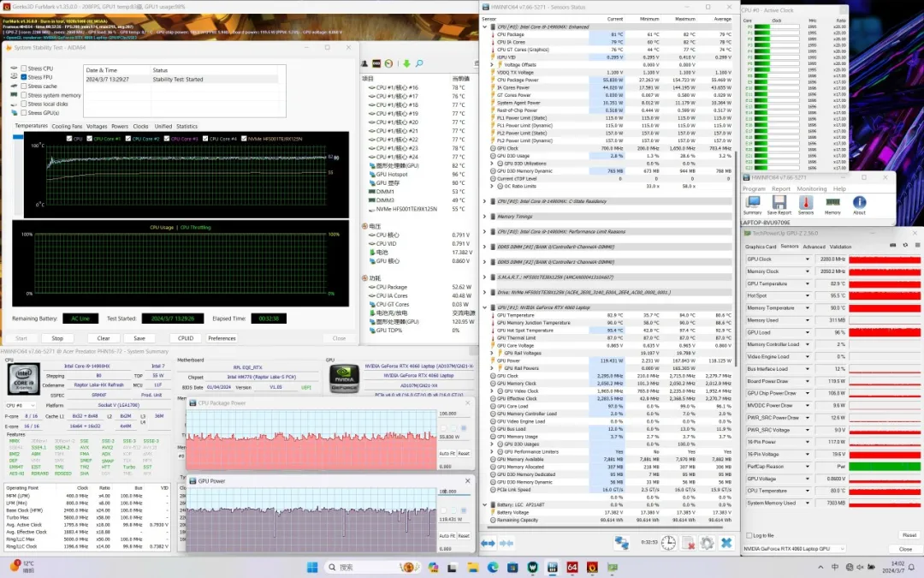This screenshot has width=924, height=578.
Task: Open HWiNFO Summary icon
Action: click(x=753, y=204)
